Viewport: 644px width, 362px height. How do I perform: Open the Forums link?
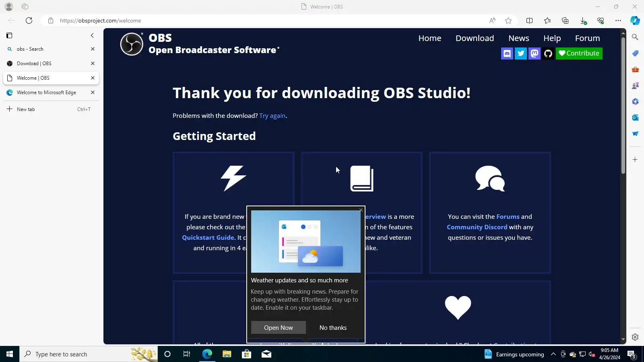(x=508, y=217)
